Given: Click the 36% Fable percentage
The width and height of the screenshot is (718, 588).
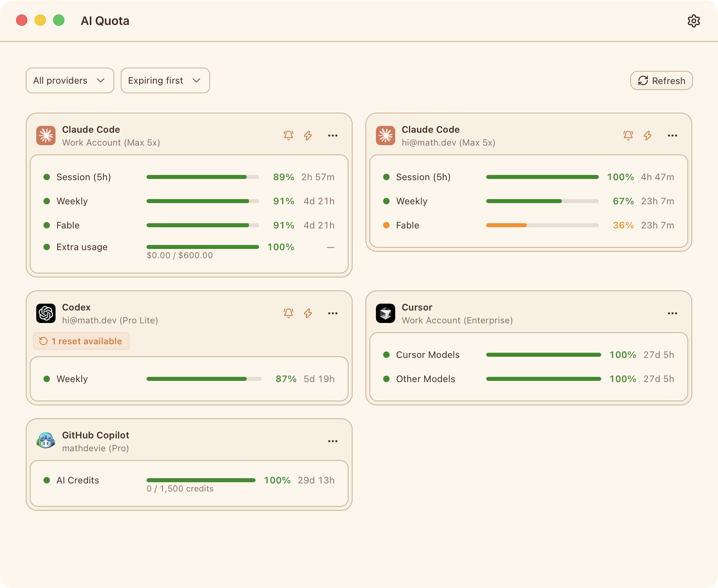Looking at the screenshot, I should (x=623, y=225).
